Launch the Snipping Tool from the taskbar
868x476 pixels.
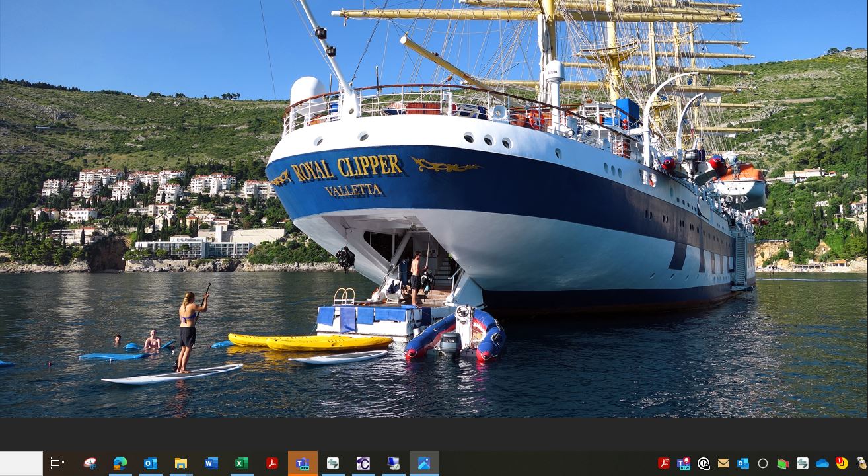(90, 463)
